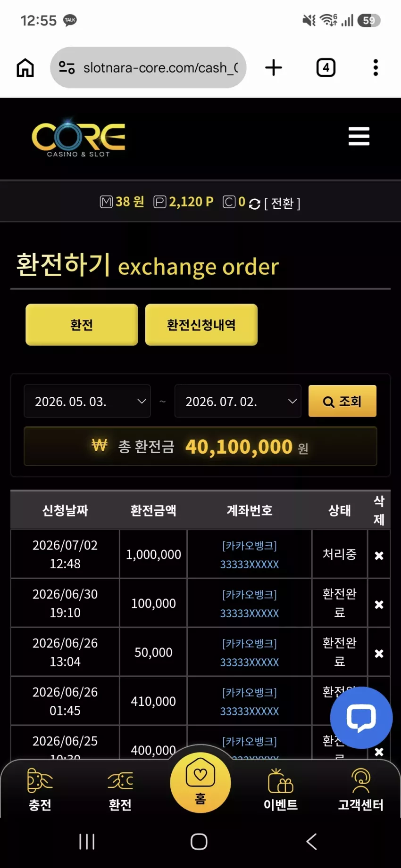Open the browser three-dot overflow menu
Viewport: 401px width, 868px height.
(x=376, y=67)
